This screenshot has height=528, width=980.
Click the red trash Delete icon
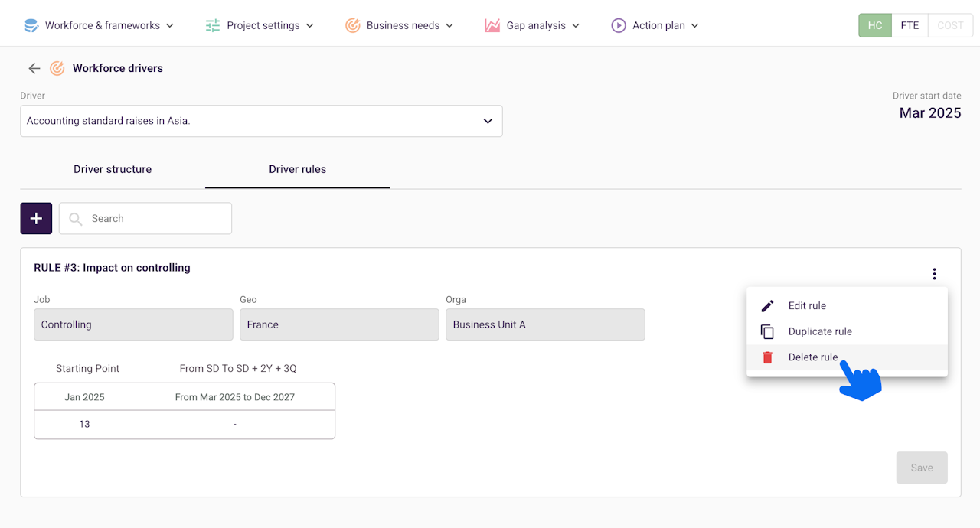(767, 357)
